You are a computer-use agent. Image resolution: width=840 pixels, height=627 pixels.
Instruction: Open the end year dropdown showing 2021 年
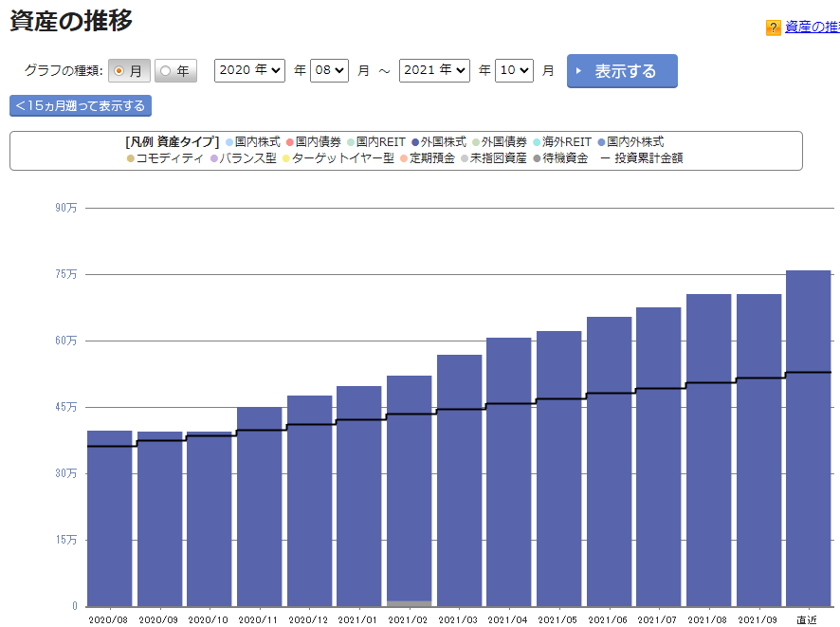434,70
